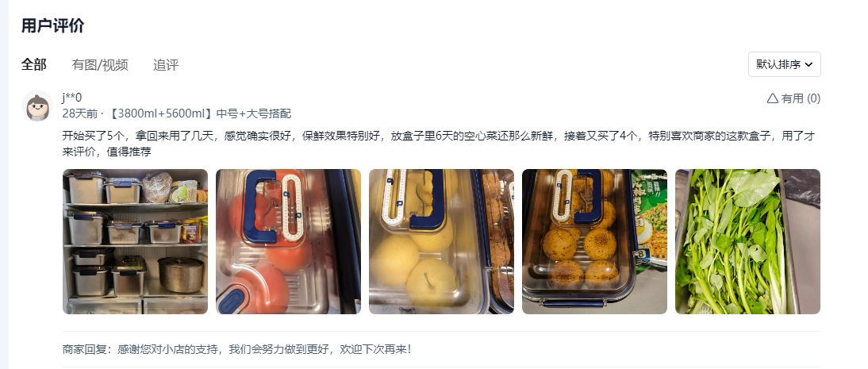The width and height of the screenshot is (868, 369).
Task: Click the chevron arrow in 默认排序
Action: [x=808, y=65]
